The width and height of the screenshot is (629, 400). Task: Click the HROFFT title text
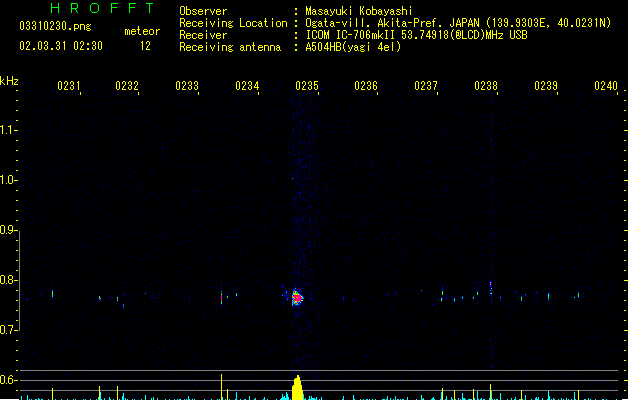click(x=102, y=8)
